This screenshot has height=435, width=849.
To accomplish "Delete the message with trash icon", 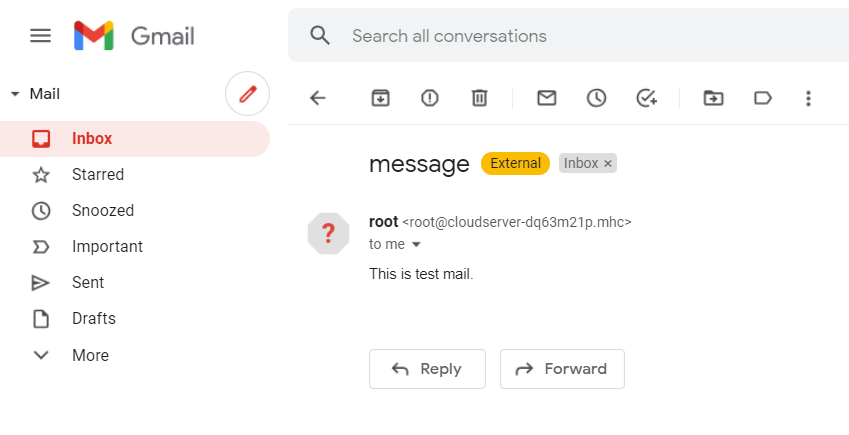I will pos(479,98).
